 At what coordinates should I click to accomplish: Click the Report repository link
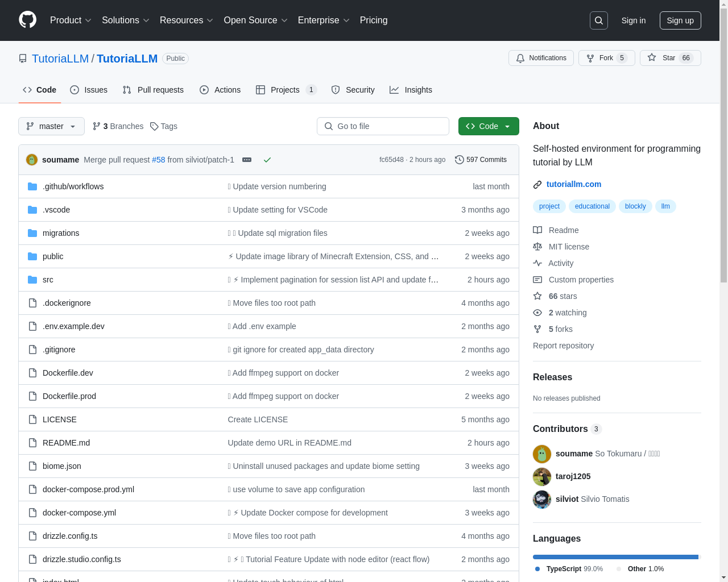tap(563, 346)
